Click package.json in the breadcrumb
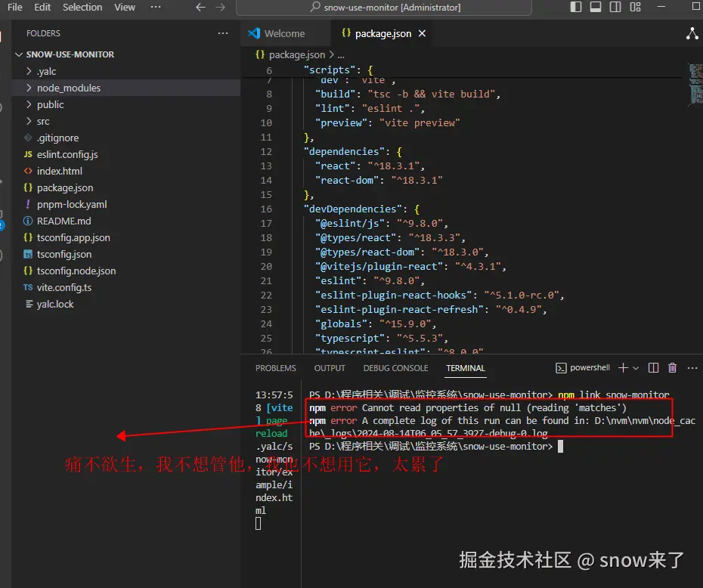703x588 pixels. pos(297,54)
